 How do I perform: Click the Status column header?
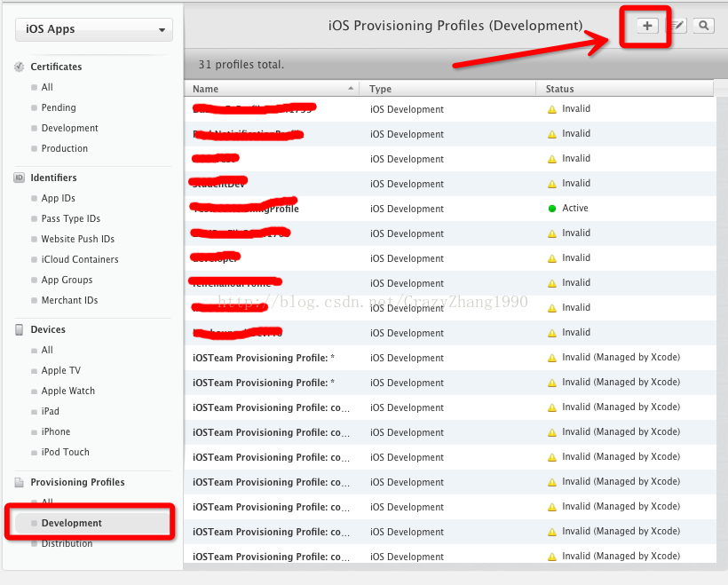[x=624, y=89]
